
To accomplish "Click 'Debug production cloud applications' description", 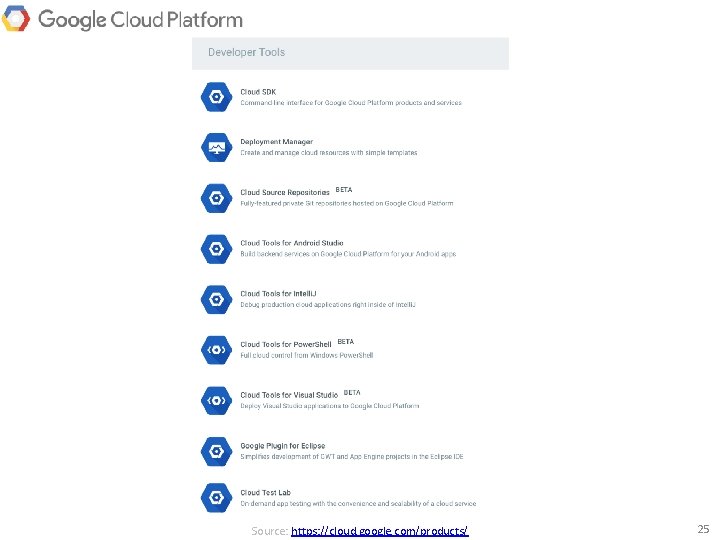I will point(328,304).
